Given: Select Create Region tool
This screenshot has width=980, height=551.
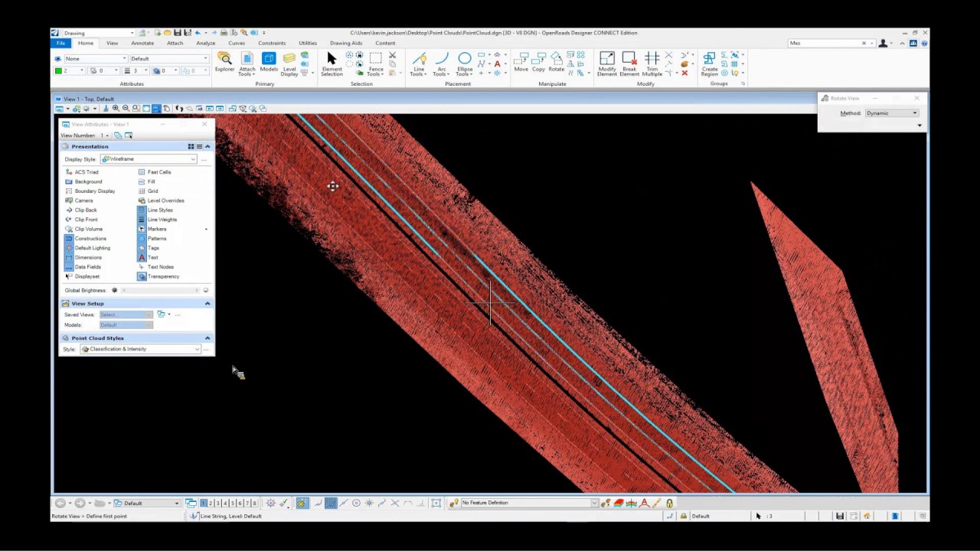Looking at the screenshot, I should point(709,64).
